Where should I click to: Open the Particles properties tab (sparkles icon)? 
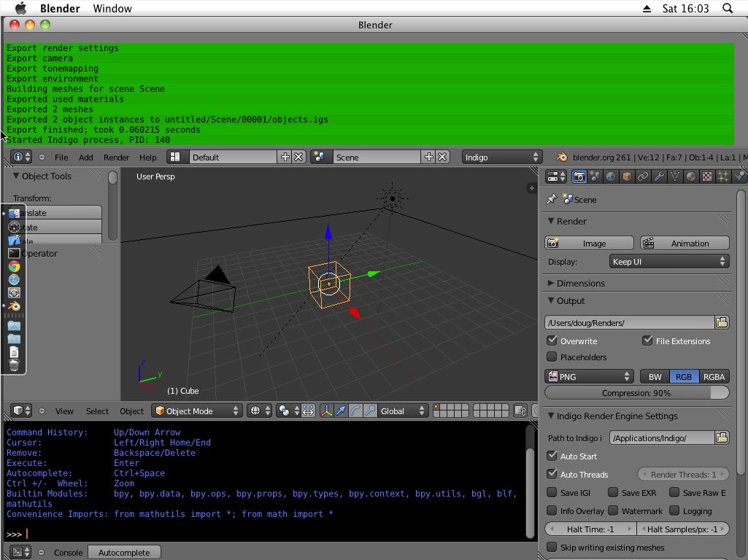723,176
